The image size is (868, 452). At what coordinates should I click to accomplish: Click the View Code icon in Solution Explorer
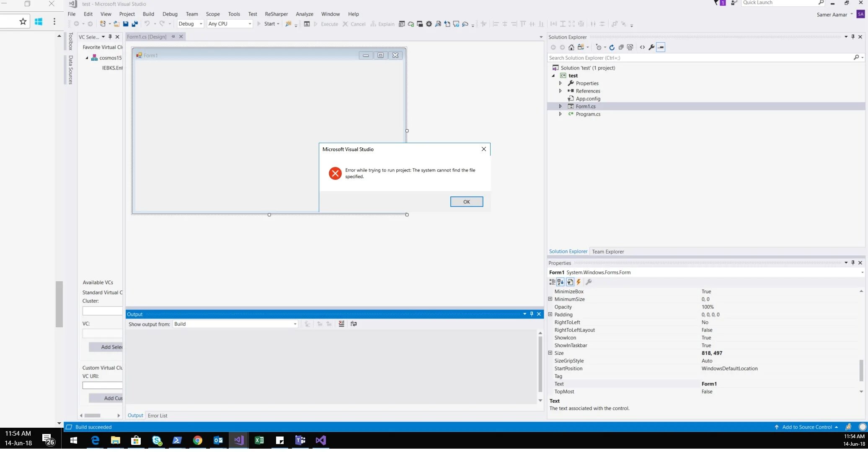point(642,47)
